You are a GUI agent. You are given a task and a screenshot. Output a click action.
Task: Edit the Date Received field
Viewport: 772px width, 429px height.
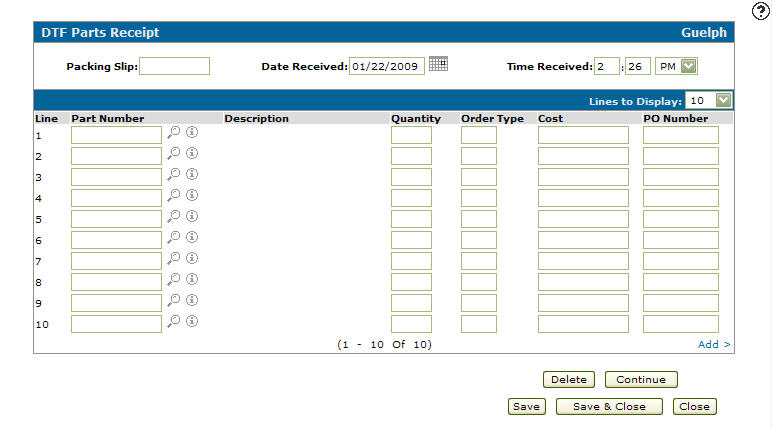(387, 66)
